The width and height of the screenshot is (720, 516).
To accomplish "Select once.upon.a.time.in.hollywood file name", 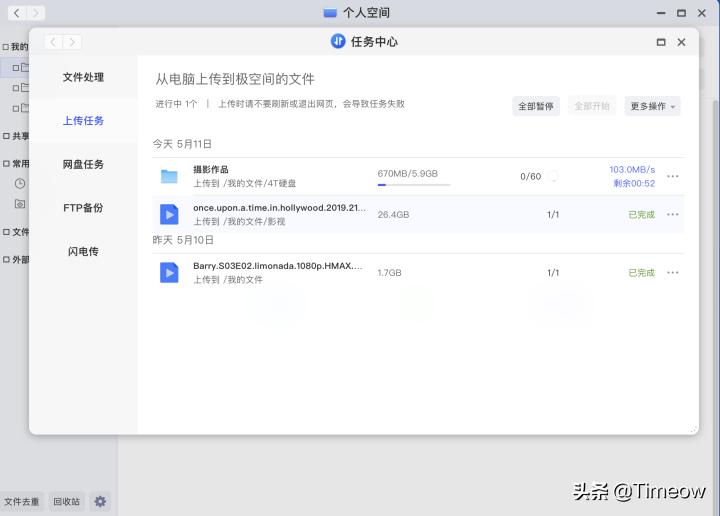I will (279, 208).
